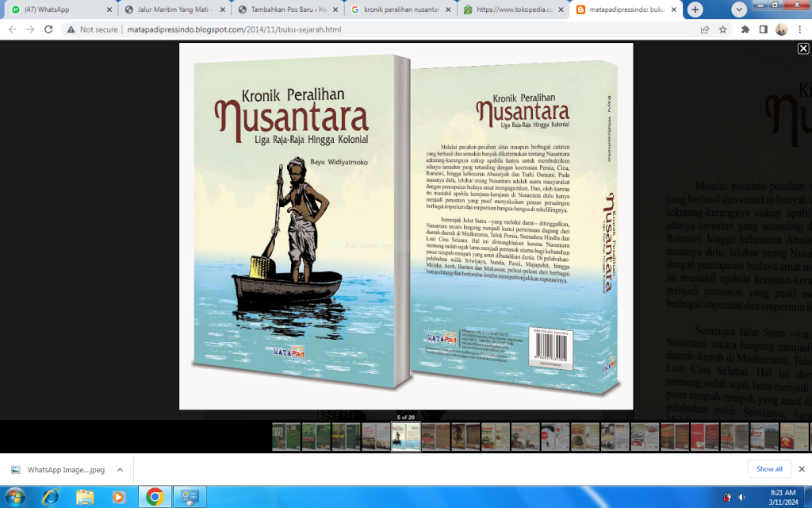The height and width of the screenshot is (508, 812).
Task: Open Windows Explorer folder from taskbar
Action: point(85,497)
